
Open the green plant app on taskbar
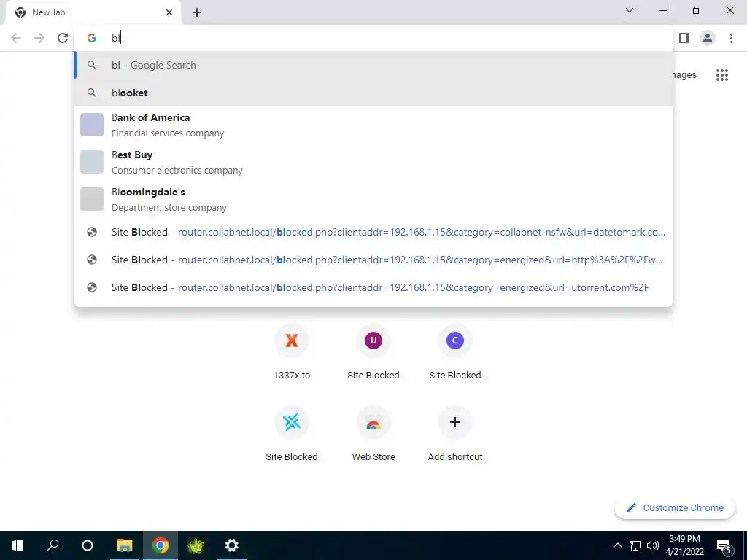click(x=196, y=545)
